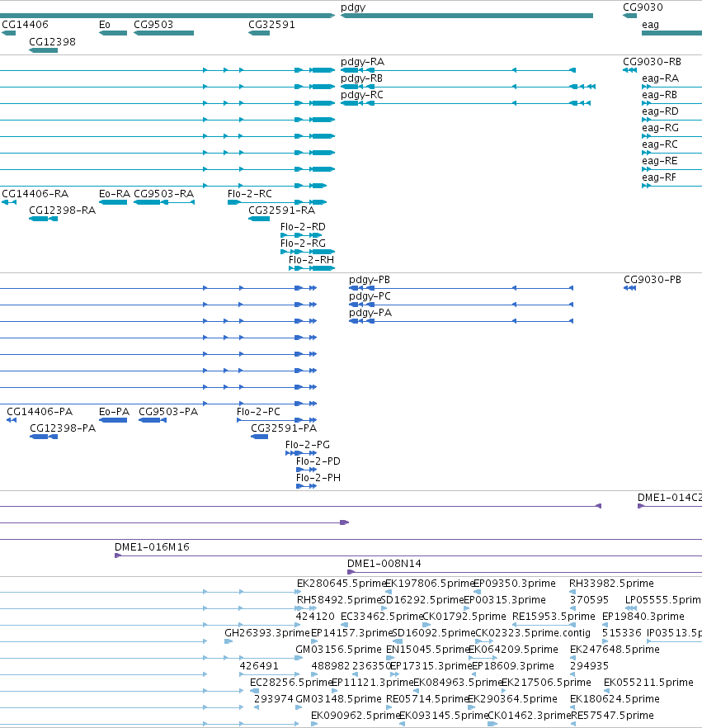
Task: Select the CG9503 gene feature
Action: tap(164, 33)
